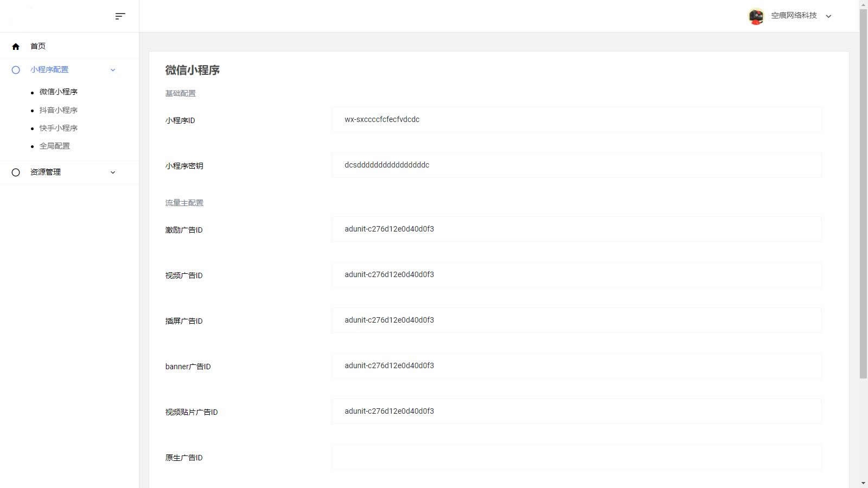Edit the 激励广告ID field
868x488 pixels.
pyautogui.click(x=576, y=229)
